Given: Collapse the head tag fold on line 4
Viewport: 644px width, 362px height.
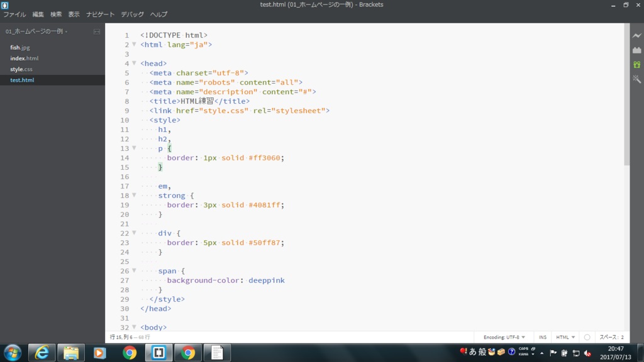Looking at the screenshot, I should [134, 63].
